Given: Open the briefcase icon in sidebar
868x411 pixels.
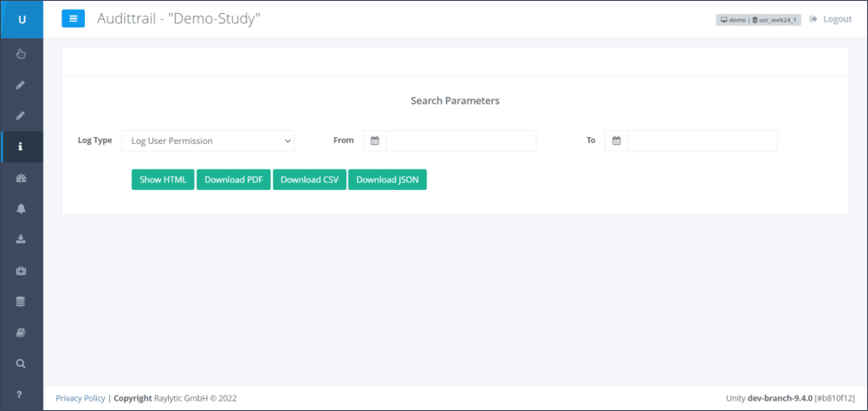Looking at the screenshot, I should coord(21,271).
